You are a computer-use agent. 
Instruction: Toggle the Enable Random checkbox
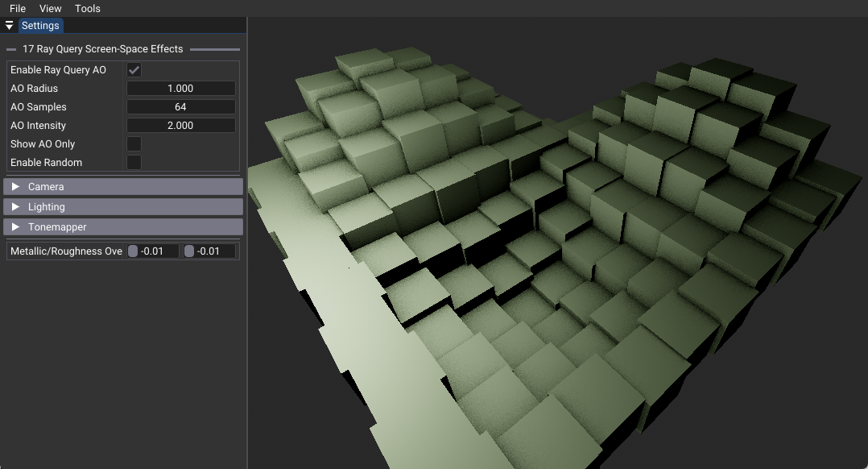[134, 162]
